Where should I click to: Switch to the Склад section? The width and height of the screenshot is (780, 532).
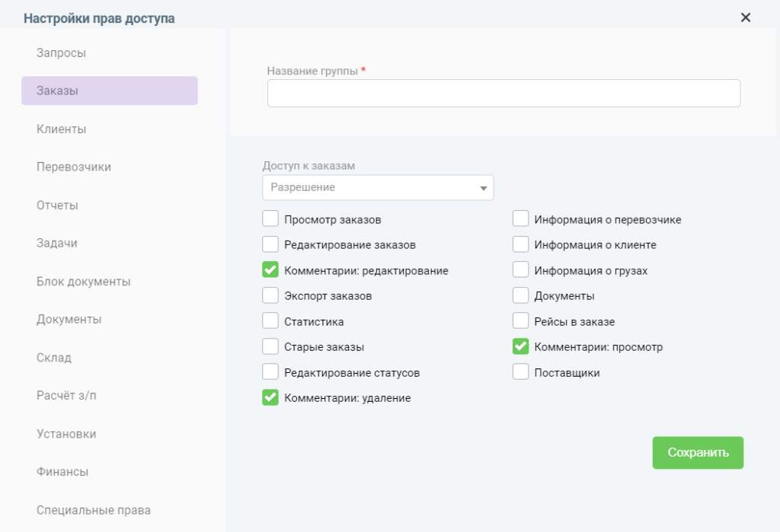click(x=54, y=358)
